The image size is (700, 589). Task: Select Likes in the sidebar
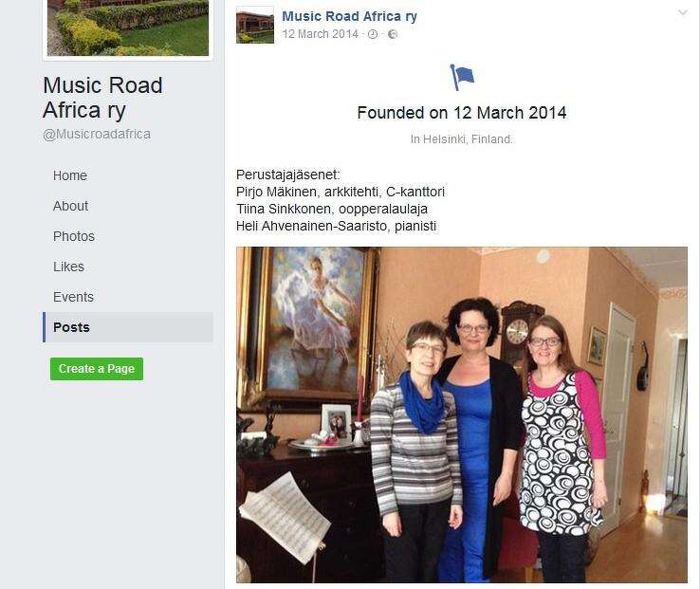(x=68, y=267)
